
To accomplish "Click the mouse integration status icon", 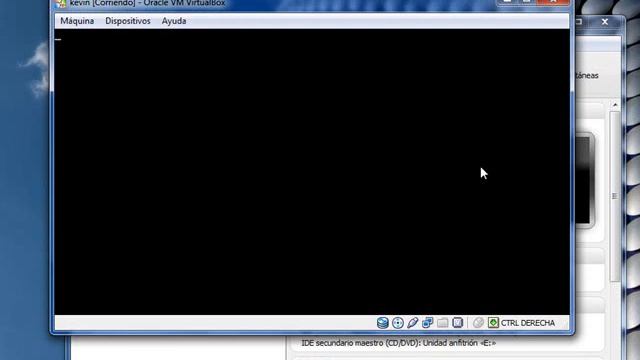I will click(478, 323).
